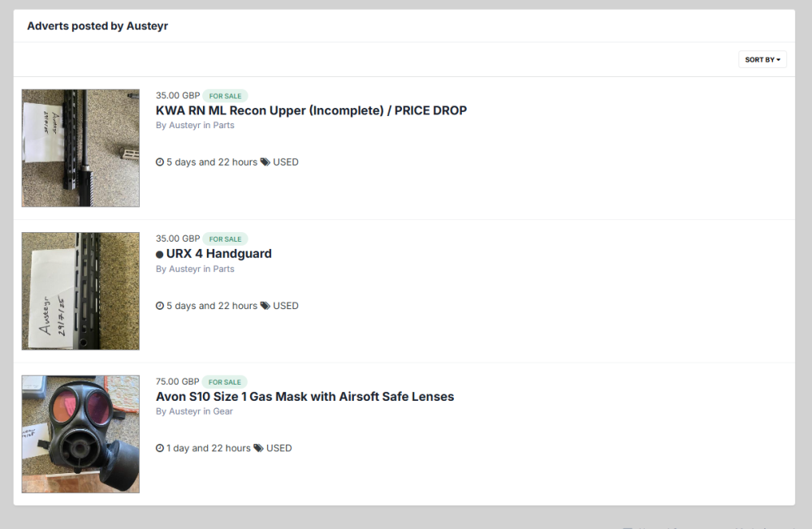Click the clock icon on KWA advert
The height and width of the screenshot is (529, 812).
[160, 162]
